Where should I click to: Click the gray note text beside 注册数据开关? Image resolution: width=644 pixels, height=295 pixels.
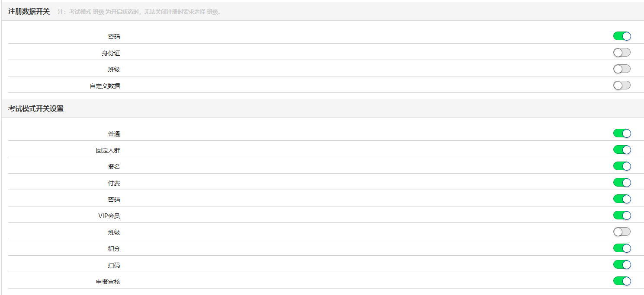click(139, 12)
